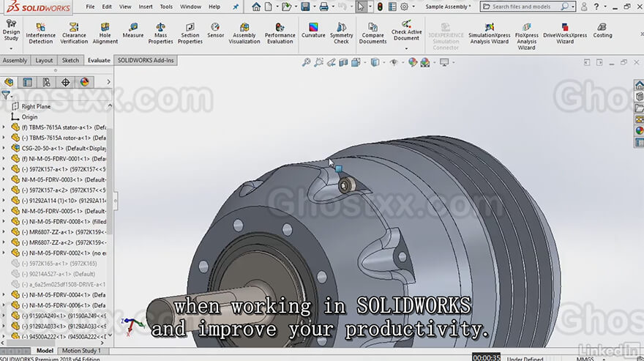Run Performance Evaluation
The height and width of the screenshot is (361, 644).
[280, 34]
